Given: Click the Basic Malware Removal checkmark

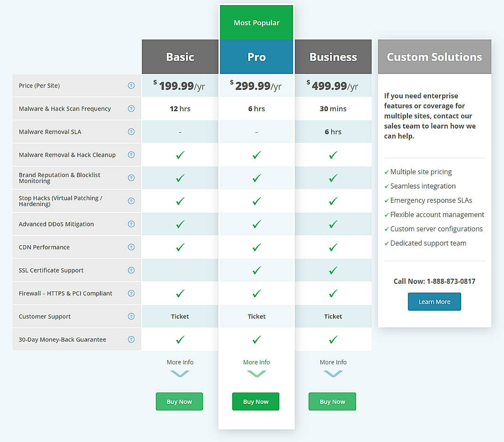Looking at the screenshot, I should [x=179, y=155].
